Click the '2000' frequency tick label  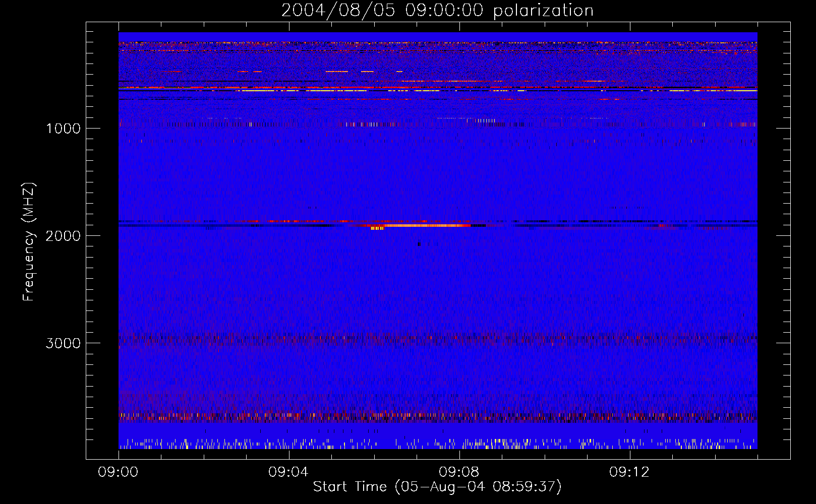(x=63, y=236)
